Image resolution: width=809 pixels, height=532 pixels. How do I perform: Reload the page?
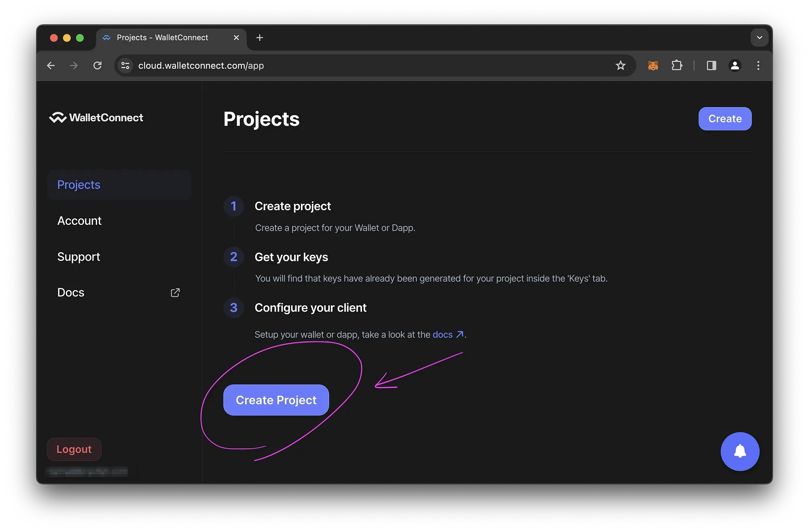(x=97, y=65)
